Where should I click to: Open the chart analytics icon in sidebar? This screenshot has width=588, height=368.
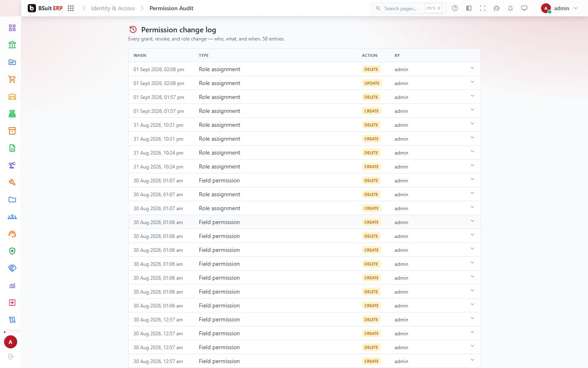tap(12, 285)
